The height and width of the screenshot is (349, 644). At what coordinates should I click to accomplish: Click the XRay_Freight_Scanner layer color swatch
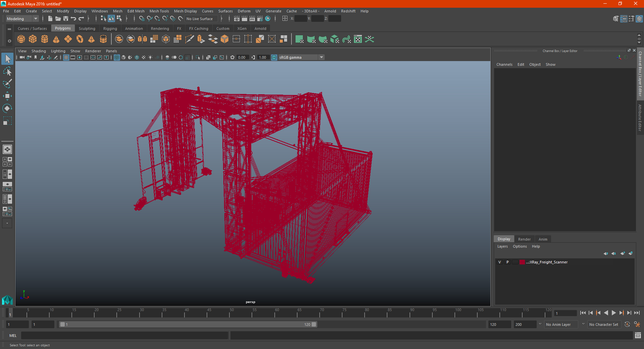522,262
